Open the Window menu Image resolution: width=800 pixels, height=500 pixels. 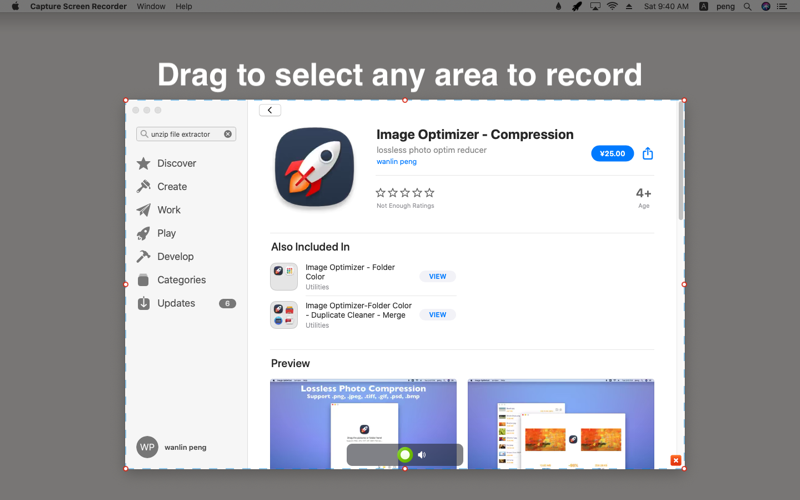(151, 6)
